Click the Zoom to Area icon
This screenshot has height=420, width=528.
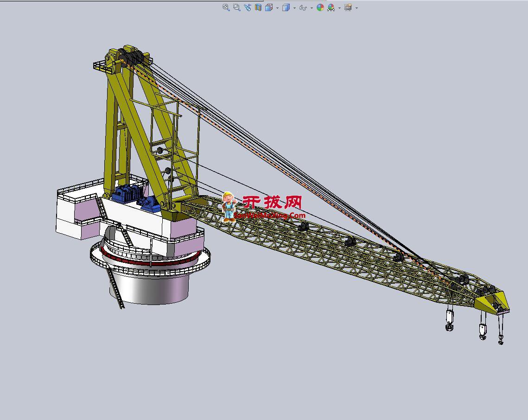tap(237, 7)
